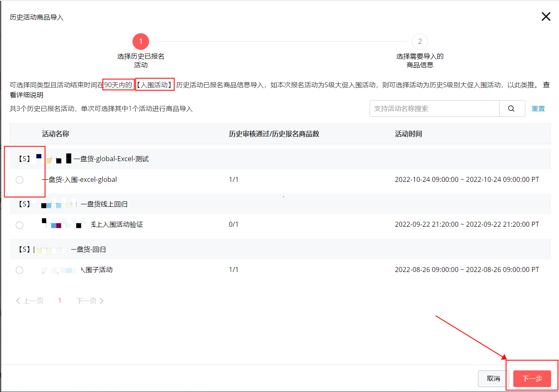Click the 活动时间 column header

point(409,134)
